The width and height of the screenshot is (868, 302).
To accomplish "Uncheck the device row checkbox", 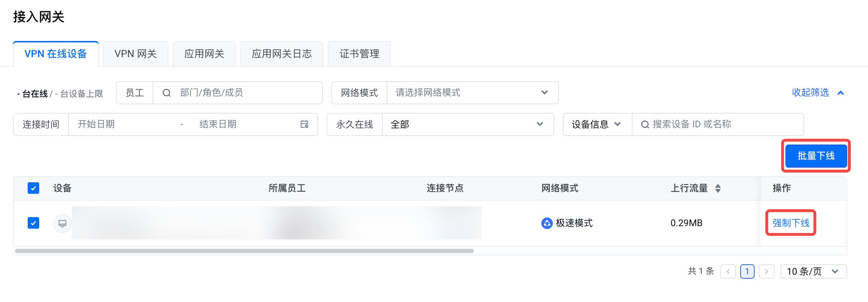I will click(x=33, y=223).
